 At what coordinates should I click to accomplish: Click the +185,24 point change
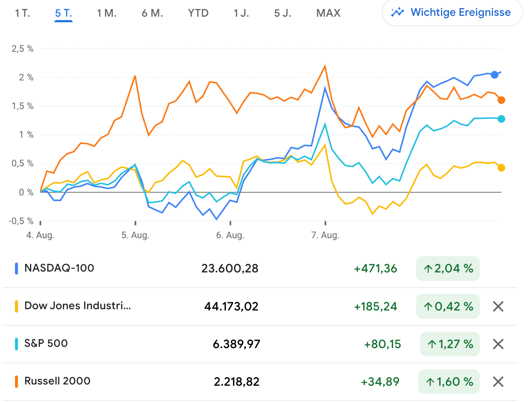pyautogui.click(x=375, y=306)
